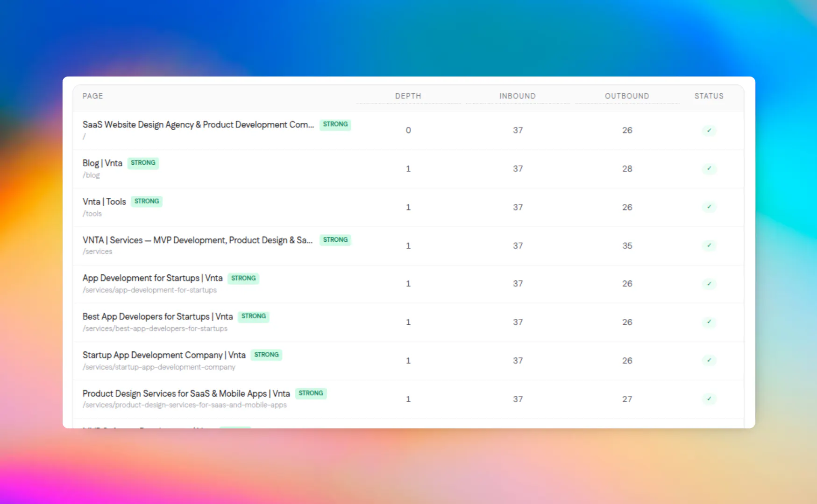The height and width of the screenshot is (504, 817).
Task: Click the STRONG badge next to Blog | Vnta
Action: pyautogui.click(x=143, y=163)
